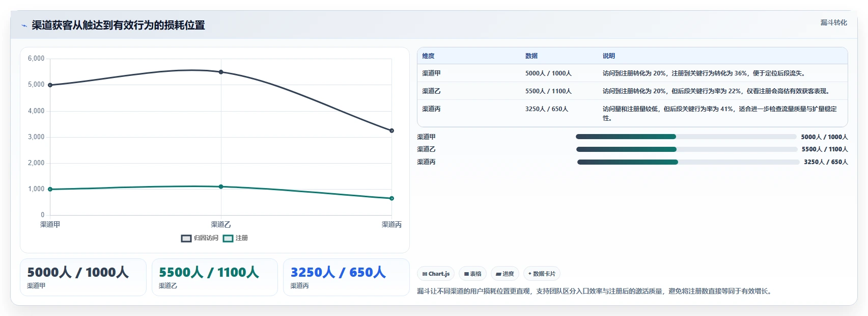This screenshot has width=868, height=316.
Task: Open the 渠道乙 data card
Action: pos(215,277)
